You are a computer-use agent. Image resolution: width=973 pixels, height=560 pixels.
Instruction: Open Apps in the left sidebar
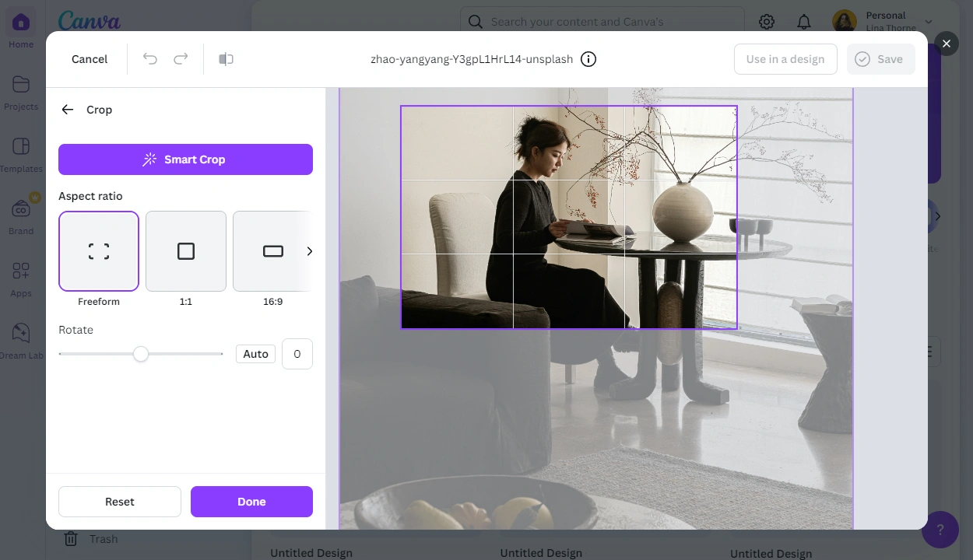coord(21,279)
